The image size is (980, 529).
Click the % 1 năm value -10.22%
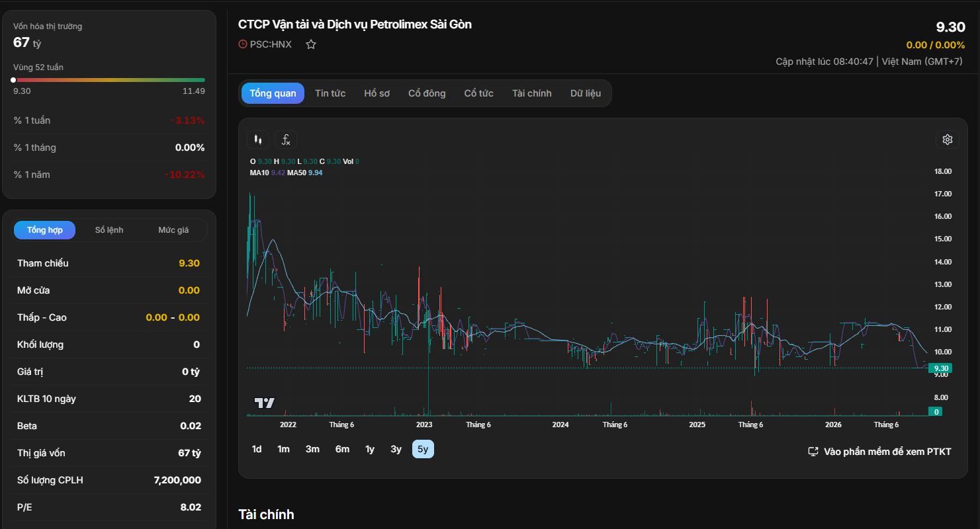click(185, 175)
